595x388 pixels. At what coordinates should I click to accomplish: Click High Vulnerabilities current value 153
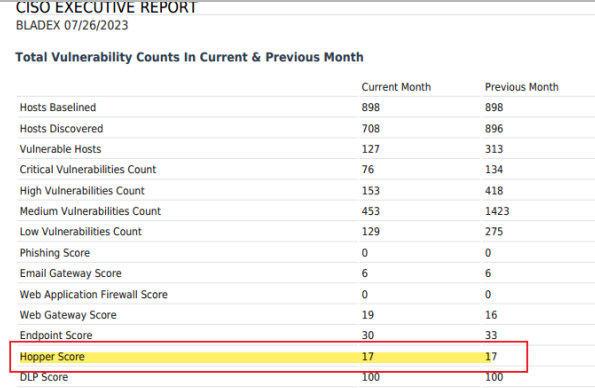pyautogui.click(x=371, y=191)
